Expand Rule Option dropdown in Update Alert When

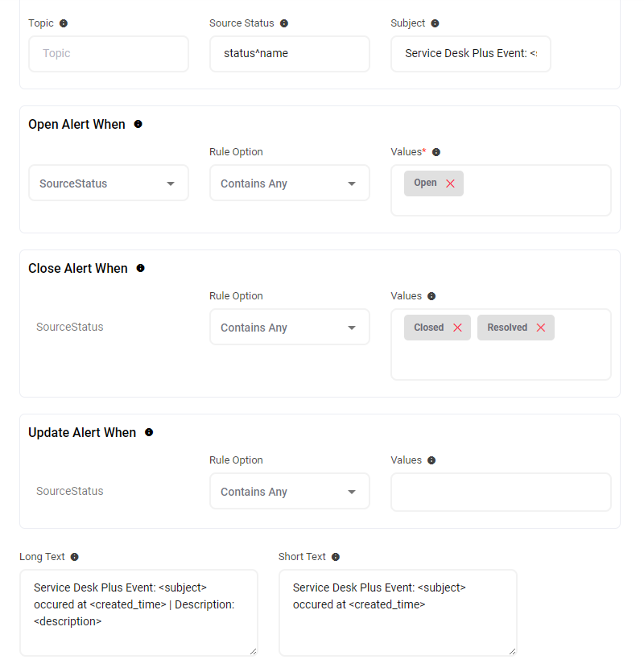coord(290,492)
